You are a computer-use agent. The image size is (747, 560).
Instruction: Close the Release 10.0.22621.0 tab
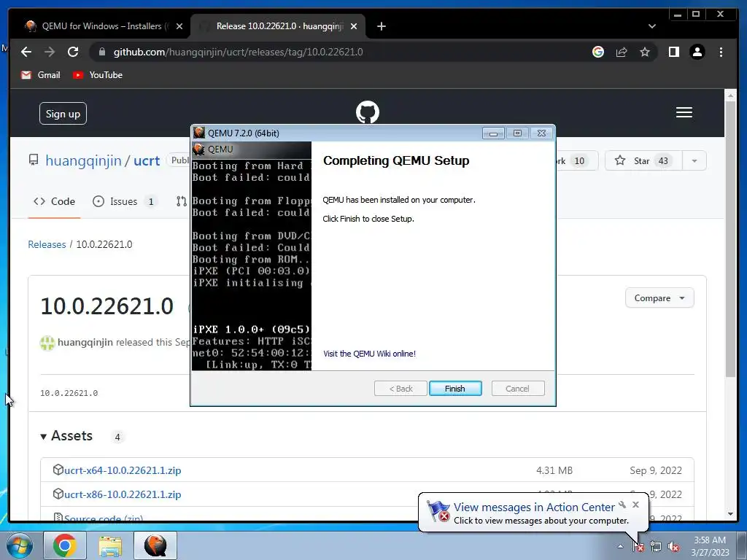[354, 26]
